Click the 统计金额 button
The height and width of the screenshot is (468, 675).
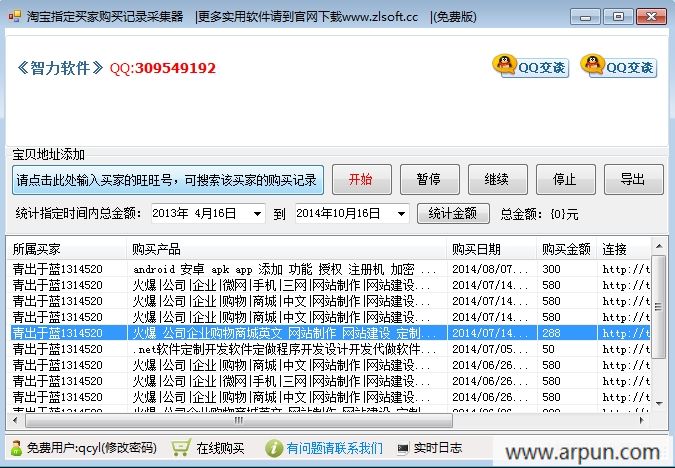coord(453,214)
